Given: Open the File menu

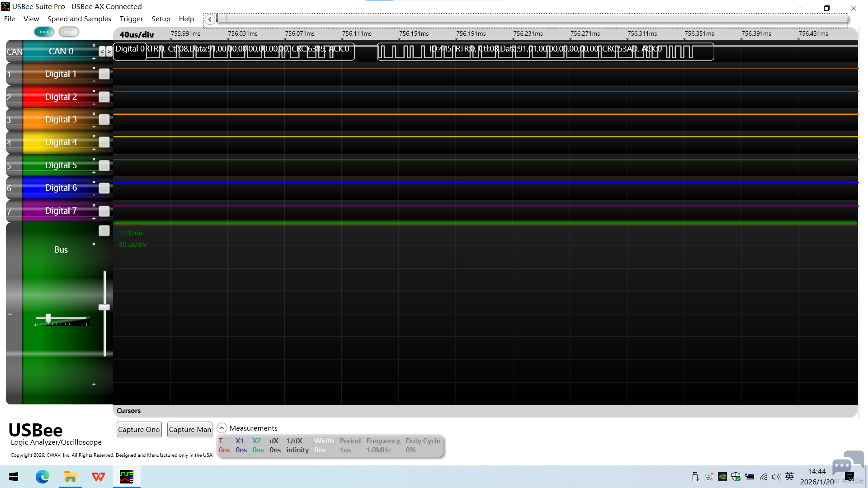Looking at the screenshot, I should (9, 19).
